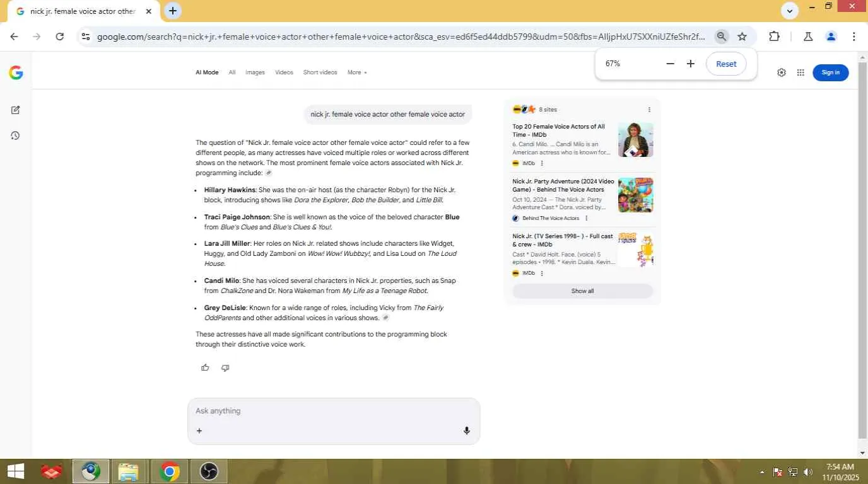Click the network icon in system tray

click(x=793, y=471)
